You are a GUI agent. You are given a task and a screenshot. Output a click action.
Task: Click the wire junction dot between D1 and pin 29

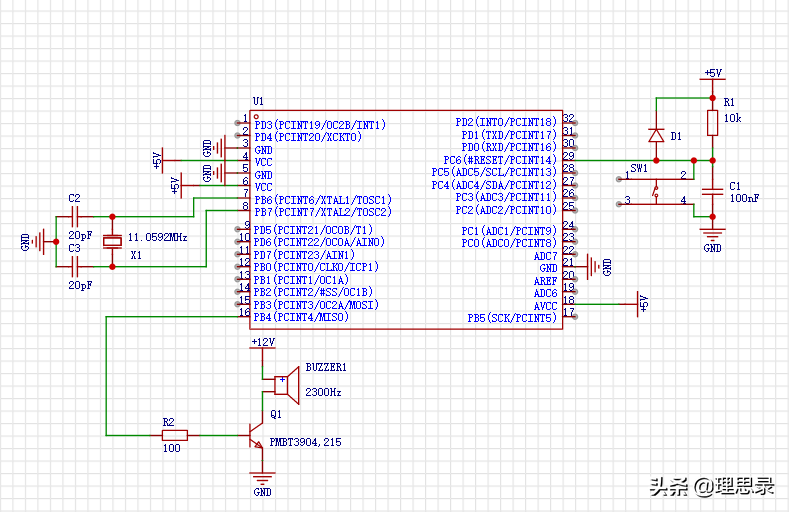pyautogui.click(x=656, y=160)
